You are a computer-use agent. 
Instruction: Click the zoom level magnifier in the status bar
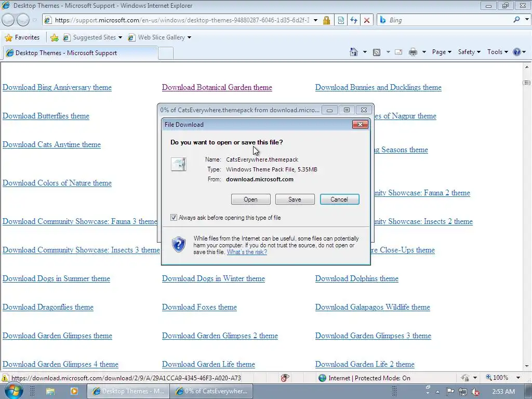(488, 377)
